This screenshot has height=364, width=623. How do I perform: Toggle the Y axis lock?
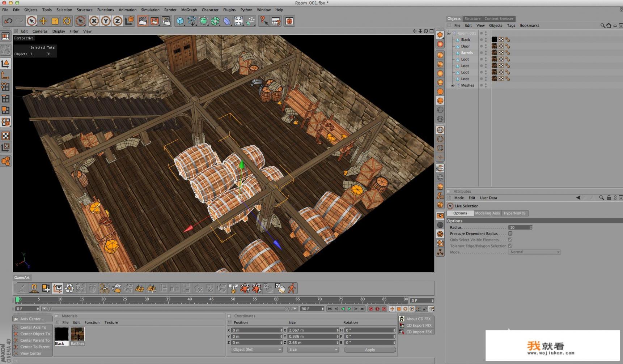[x=106, y=21]
